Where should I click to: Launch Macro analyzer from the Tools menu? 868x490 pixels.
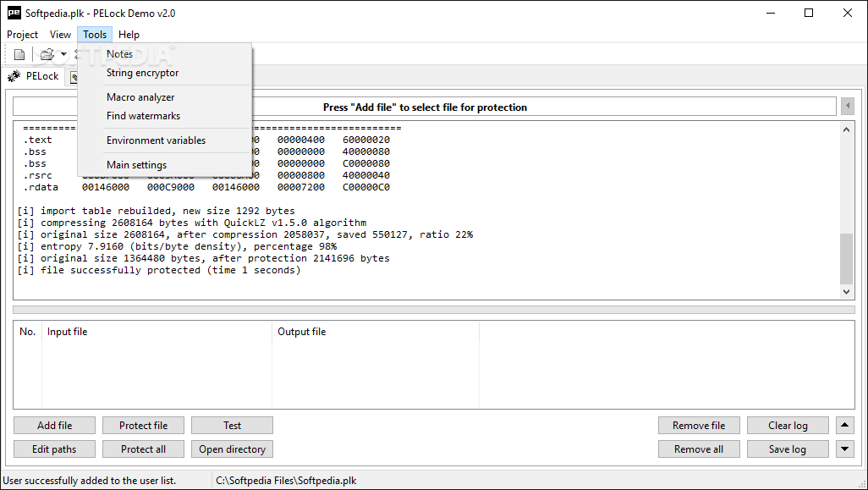coord(165,96)
